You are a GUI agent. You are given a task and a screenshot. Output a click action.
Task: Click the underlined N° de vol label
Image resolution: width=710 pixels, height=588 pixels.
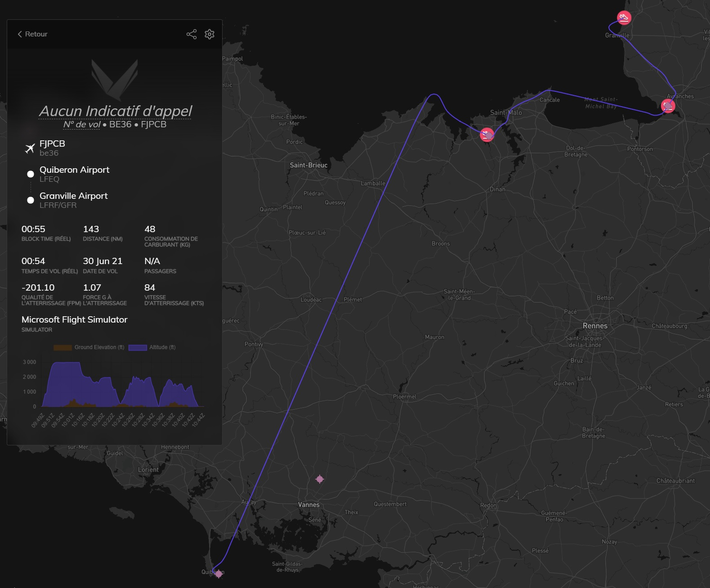[82, 125]
